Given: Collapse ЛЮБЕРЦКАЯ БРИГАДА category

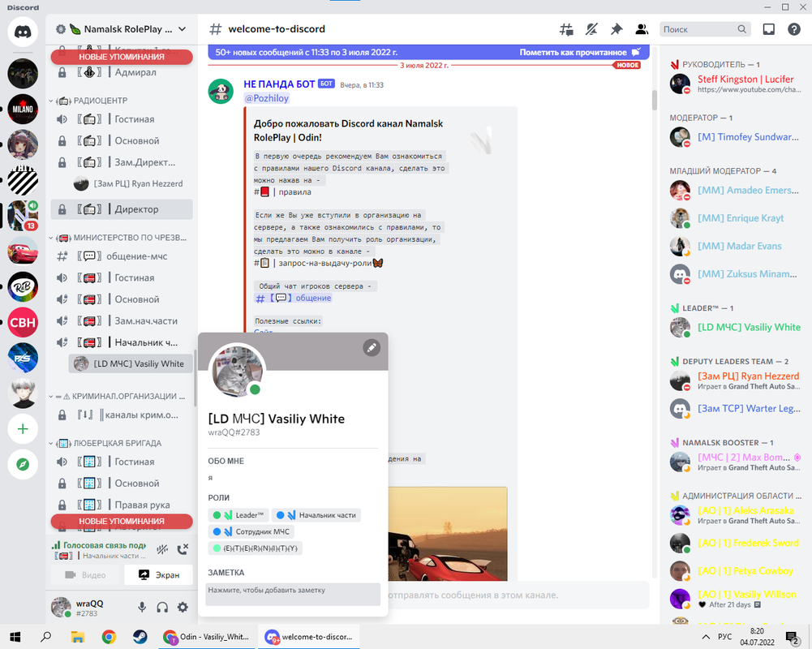Looking at the screenshot, I should pyautogui.click(x=105, y=444).
